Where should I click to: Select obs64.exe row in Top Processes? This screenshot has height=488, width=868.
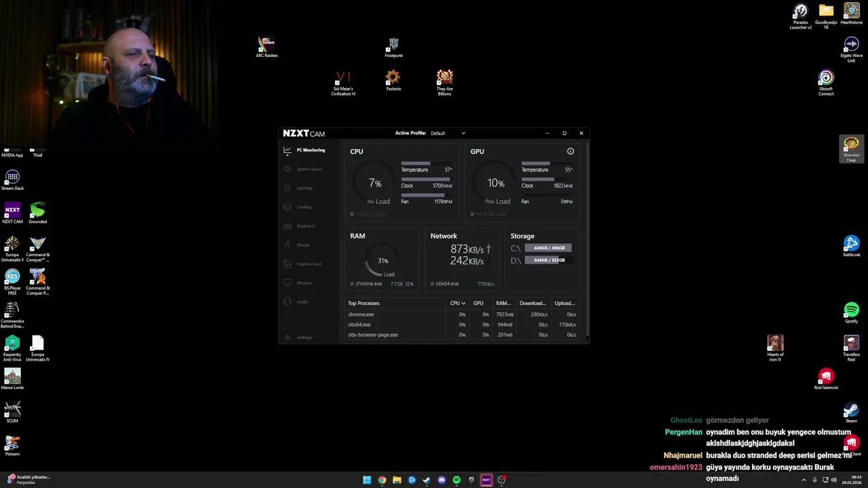click(x=462, y=325)
